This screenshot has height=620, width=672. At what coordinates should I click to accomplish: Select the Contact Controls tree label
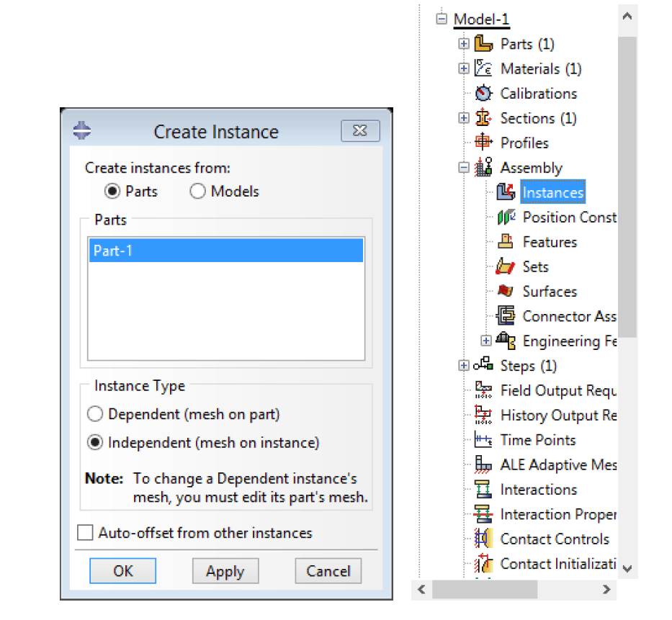tap(555, 539)
